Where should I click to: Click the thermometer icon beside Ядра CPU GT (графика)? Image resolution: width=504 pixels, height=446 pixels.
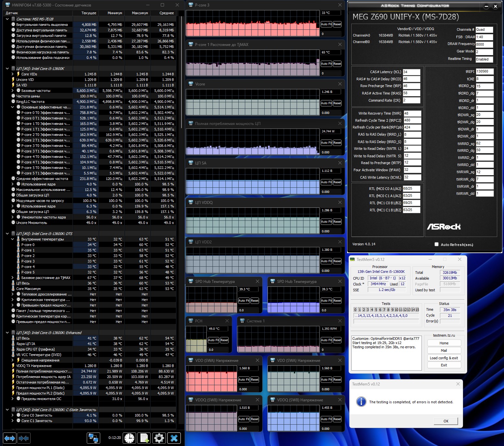pyautogui.click(x=13, y=349)
